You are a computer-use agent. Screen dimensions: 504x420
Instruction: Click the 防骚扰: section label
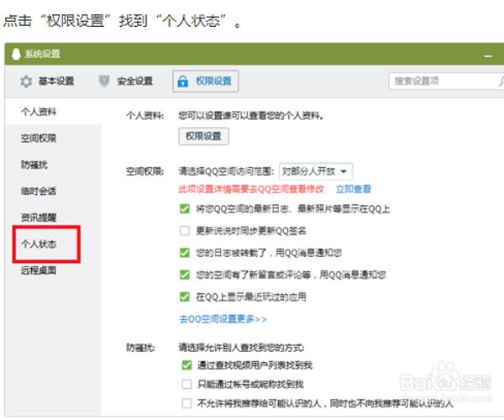(x=140, y=348)
